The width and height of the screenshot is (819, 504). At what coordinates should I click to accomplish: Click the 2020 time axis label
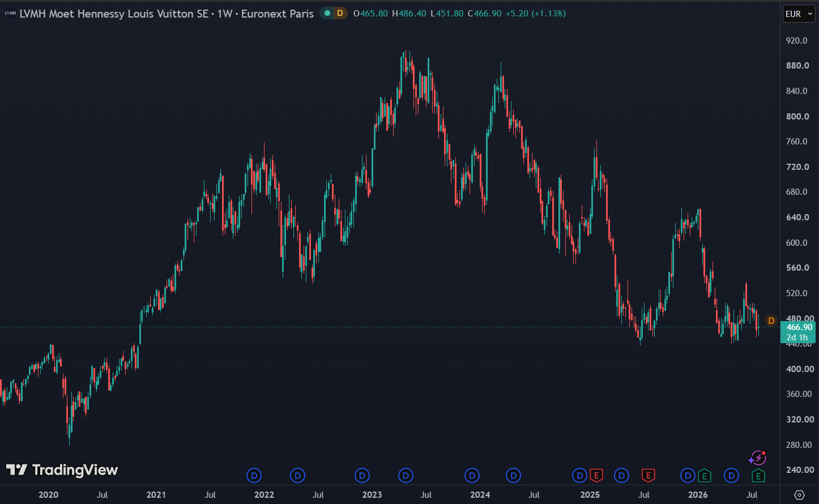(49, 495)
